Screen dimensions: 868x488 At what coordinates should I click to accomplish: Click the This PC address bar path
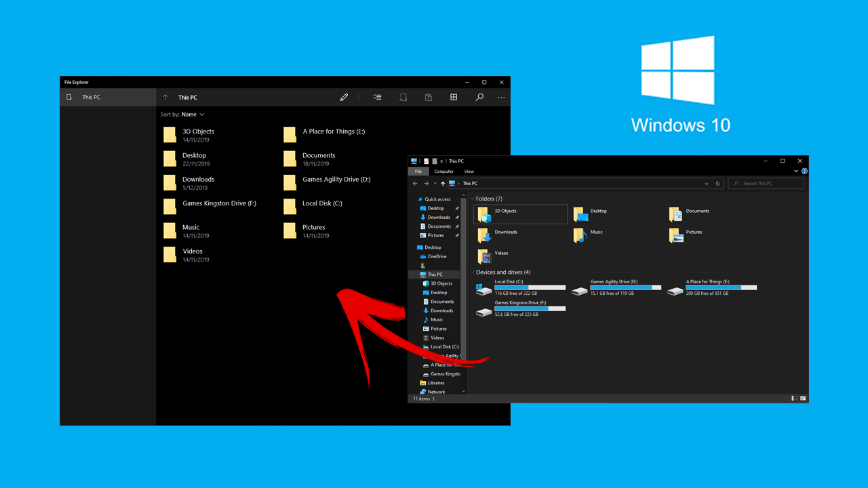click(x=470, y=184)
